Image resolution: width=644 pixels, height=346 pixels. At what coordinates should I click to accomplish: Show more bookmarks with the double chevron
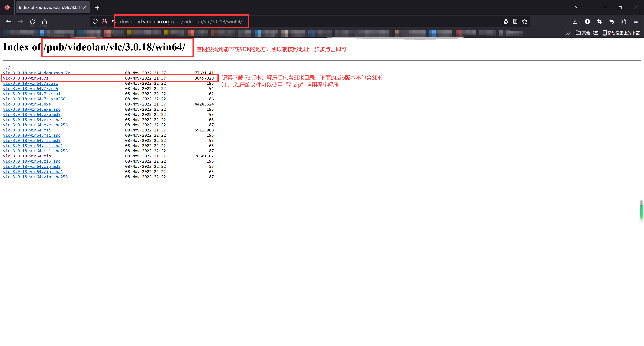pos(568,33)
